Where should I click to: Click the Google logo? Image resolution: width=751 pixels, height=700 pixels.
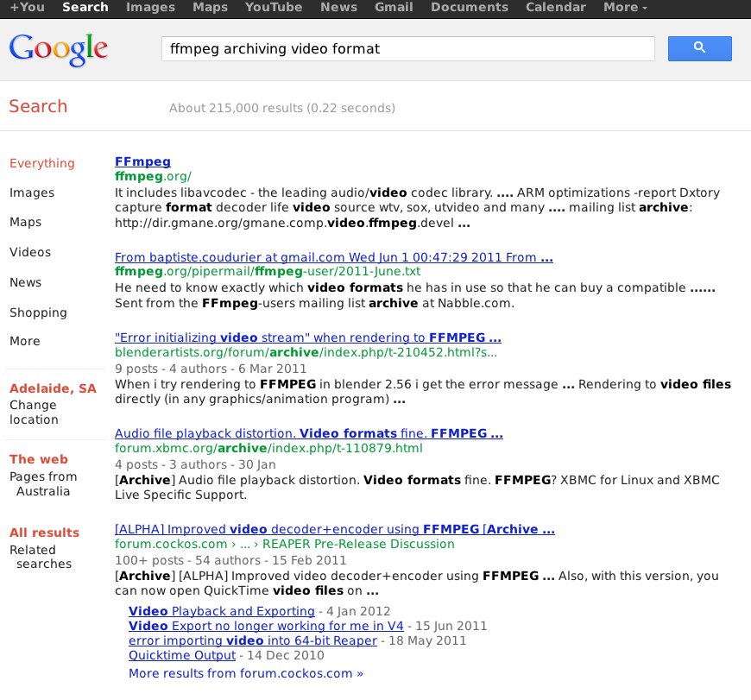[x=59, y=49]
